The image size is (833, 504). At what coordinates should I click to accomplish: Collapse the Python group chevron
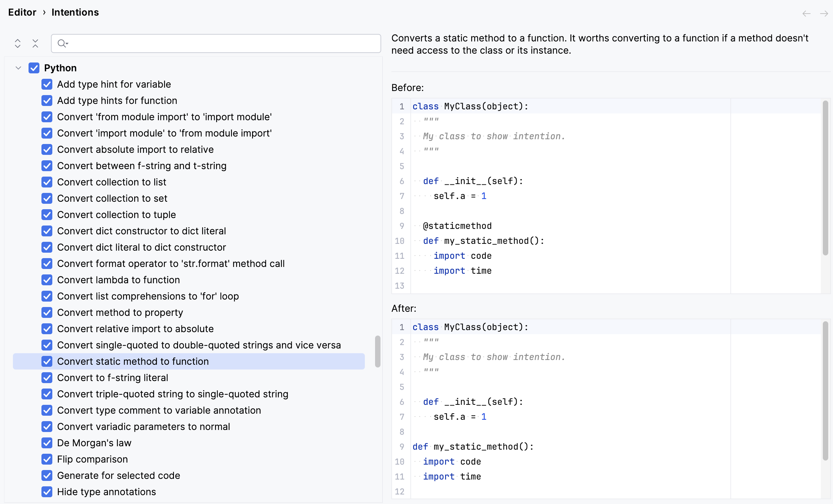18,68
